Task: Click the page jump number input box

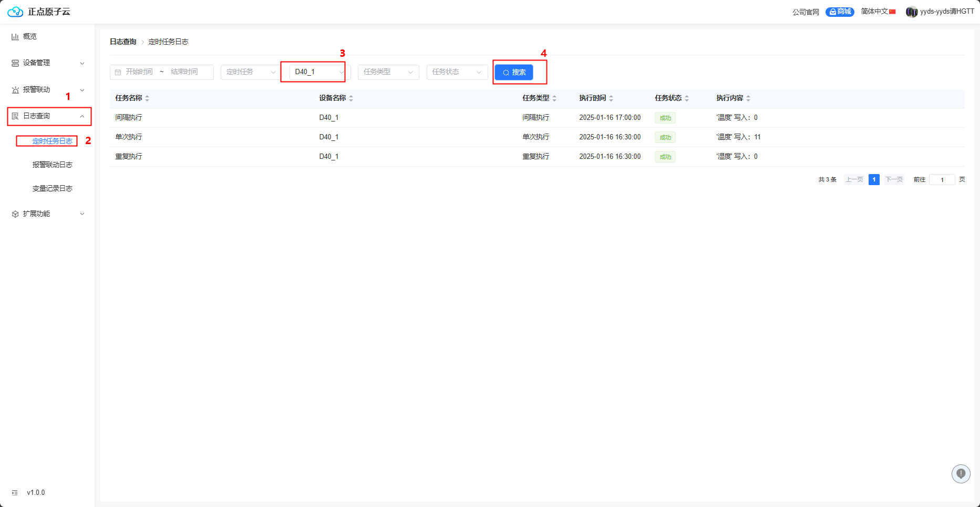Action: click(x=942, y=180)
